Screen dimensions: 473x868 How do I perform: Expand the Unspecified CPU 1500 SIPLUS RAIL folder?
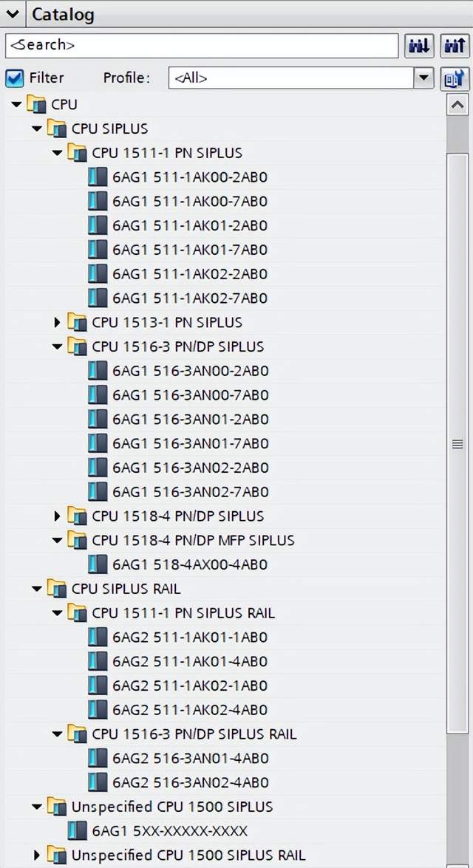point(36,855)
